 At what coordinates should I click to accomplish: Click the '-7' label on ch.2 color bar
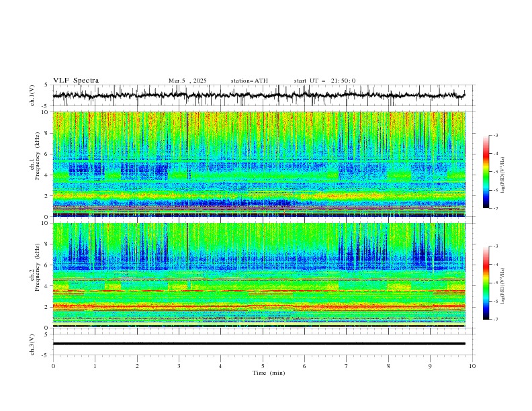pyautogui.click(x=495, y=319)
